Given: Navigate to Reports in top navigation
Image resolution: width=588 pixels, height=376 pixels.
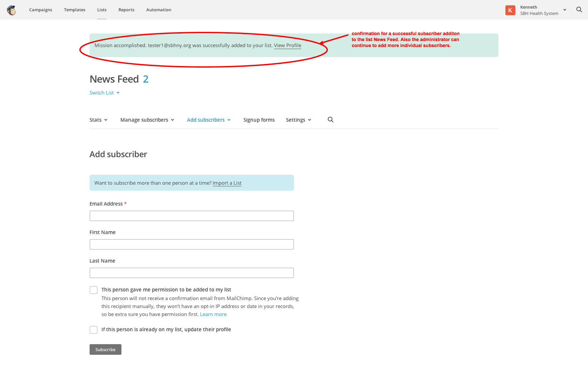Looking at the screenshot, I should (x=126, y=10).
